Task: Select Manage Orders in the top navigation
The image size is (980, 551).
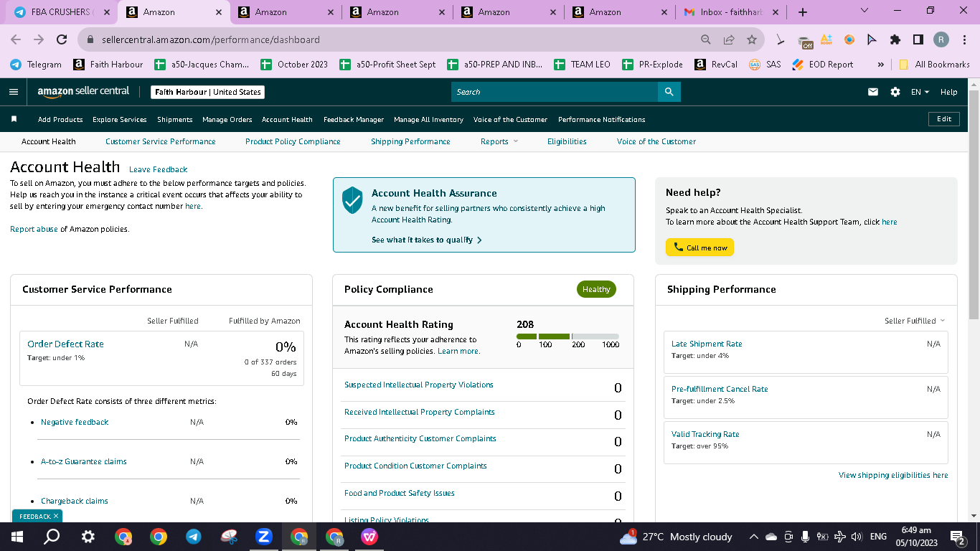Action: [x=227, y=119]
